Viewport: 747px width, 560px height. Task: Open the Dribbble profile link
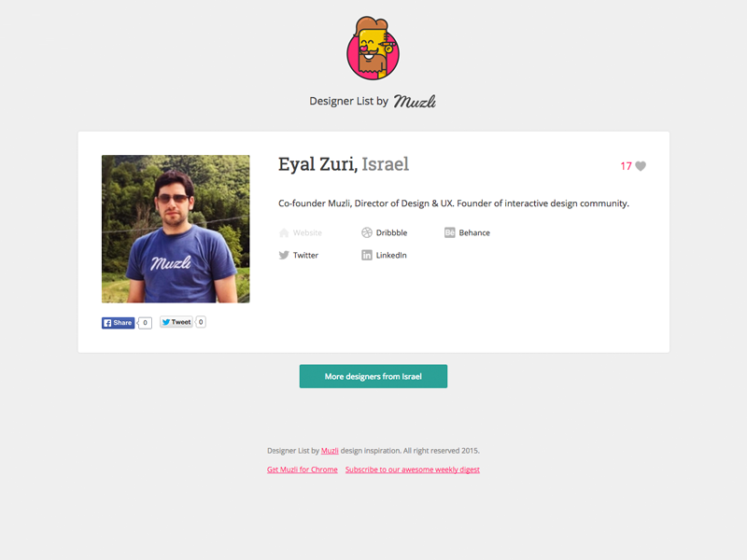point(391,232)
